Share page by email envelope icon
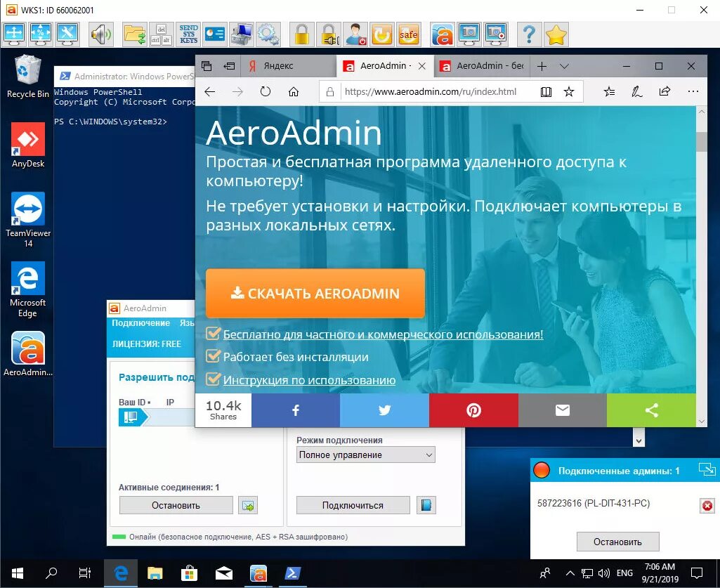This screenshot has width=720, height=588. pos(563,410)
